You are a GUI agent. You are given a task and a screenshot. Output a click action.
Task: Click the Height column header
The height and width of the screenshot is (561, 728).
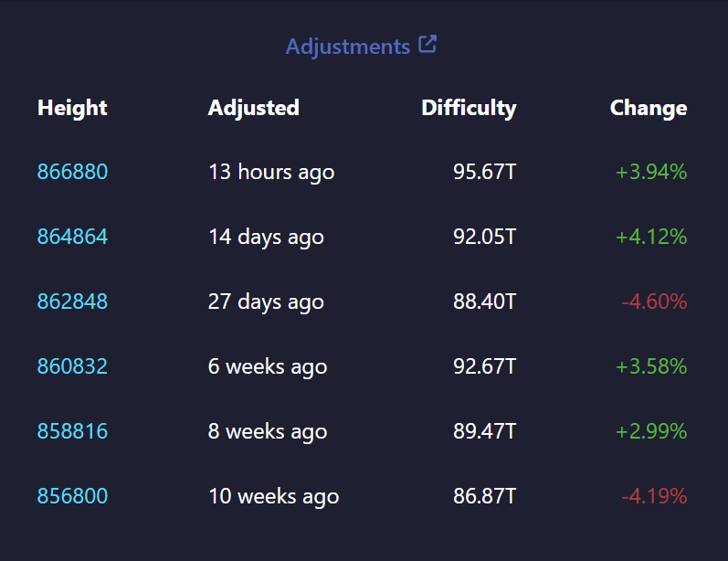coord(72,108)
